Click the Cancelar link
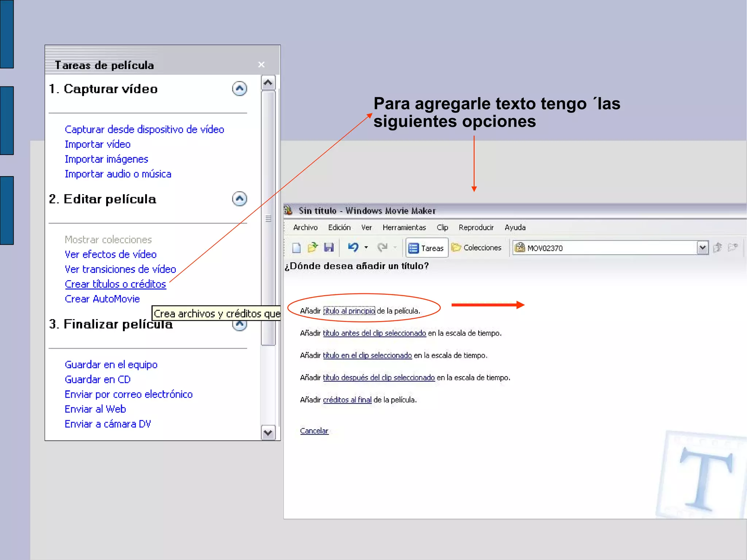 [x=314, y=431]
